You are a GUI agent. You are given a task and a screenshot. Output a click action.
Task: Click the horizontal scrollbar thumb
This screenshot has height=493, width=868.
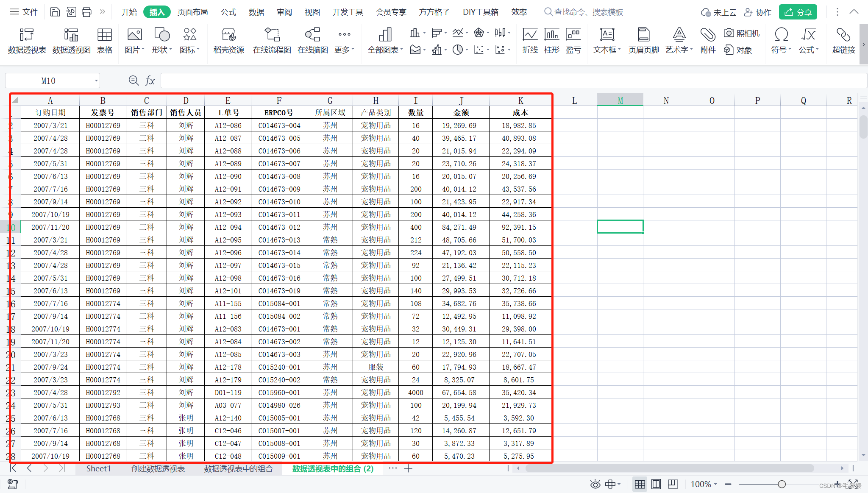click(670, 468)
